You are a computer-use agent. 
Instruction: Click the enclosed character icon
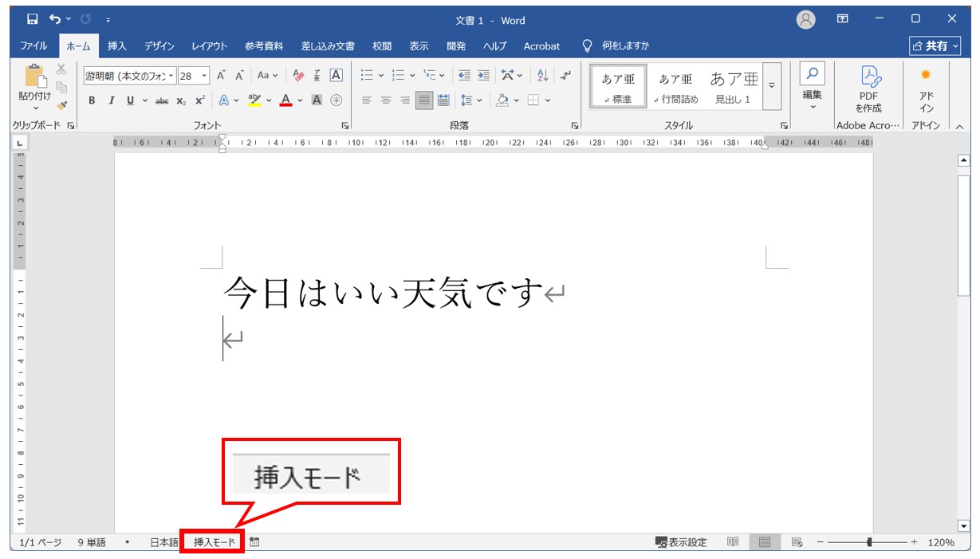[x=336, y=100]
